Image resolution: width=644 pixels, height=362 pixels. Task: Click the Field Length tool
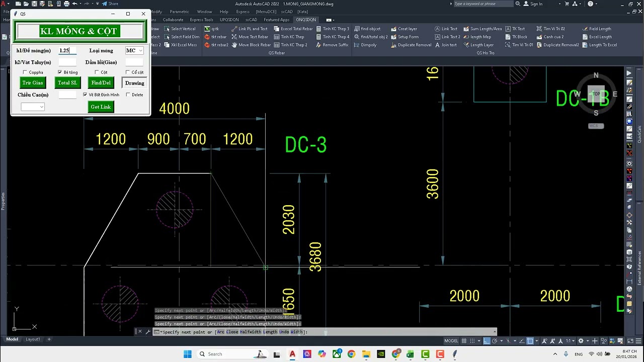596,29
